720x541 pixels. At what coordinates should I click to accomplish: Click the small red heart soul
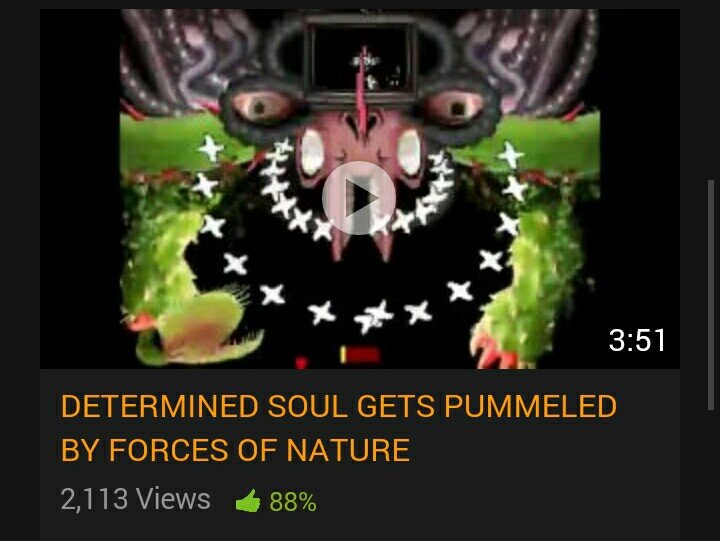(x=301, y=362)
